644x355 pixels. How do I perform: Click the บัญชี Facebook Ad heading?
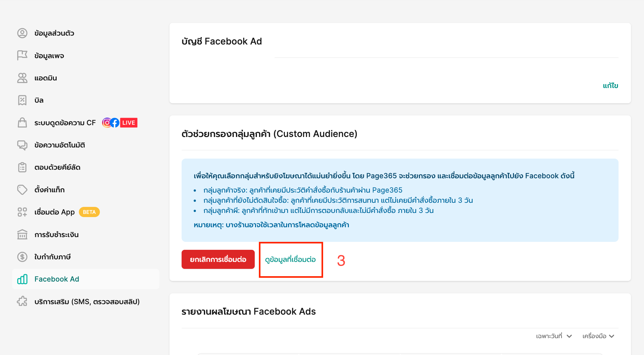tap(222, 41)
